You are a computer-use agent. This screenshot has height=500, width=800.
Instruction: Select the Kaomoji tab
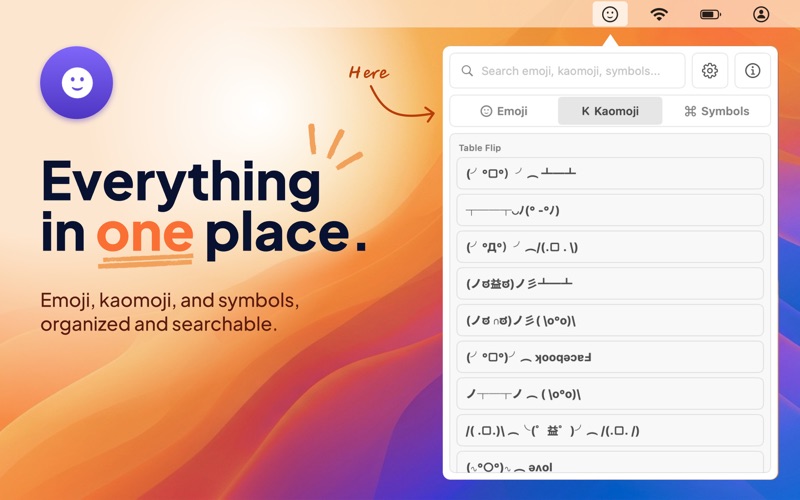point(610,111)
